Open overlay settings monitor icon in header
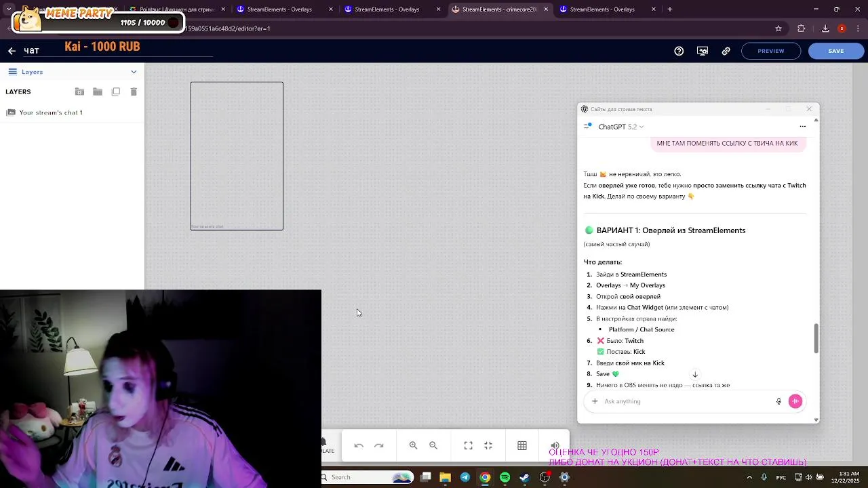This screenshot has width=868, height=488. pyautogui.click(x=703, y=51)
